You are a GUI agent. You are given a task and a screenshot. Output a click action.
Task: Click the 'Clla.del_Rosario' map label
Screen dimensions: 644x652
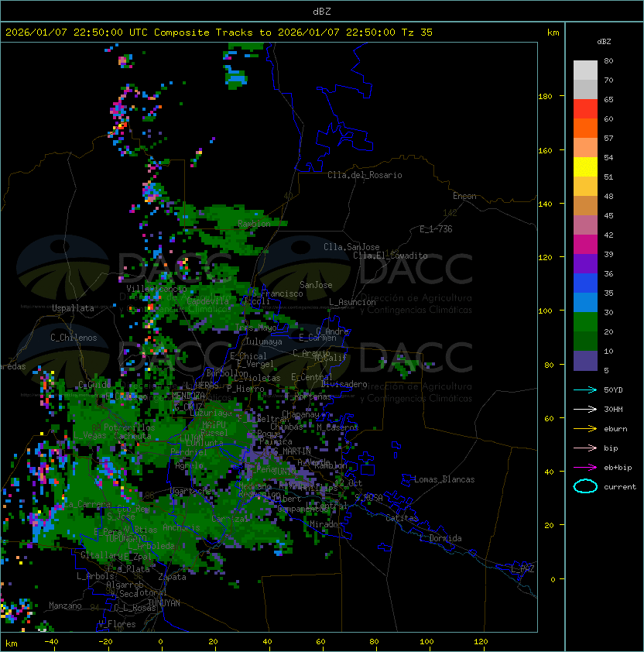365,175
